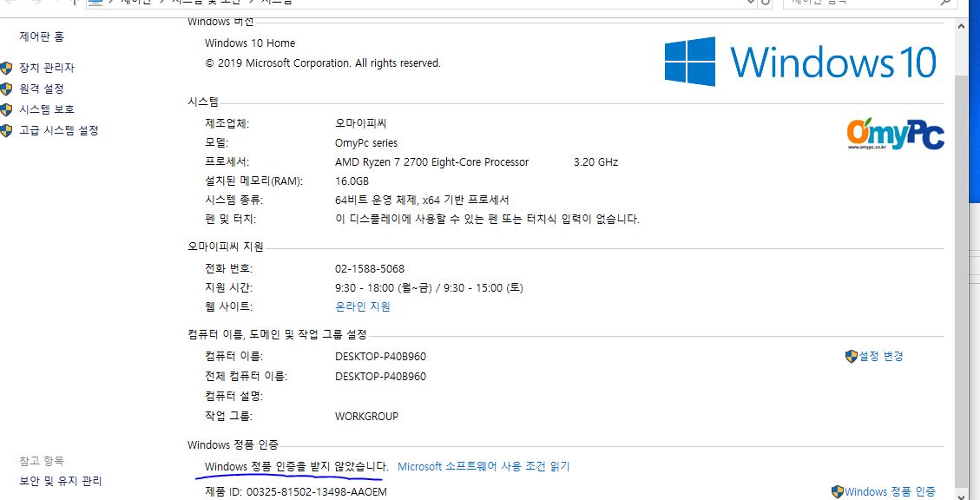The height and width of the screenshot is (500, 980).
Task: Click 설정 변경 for the computer name
Action: (881, 356)
